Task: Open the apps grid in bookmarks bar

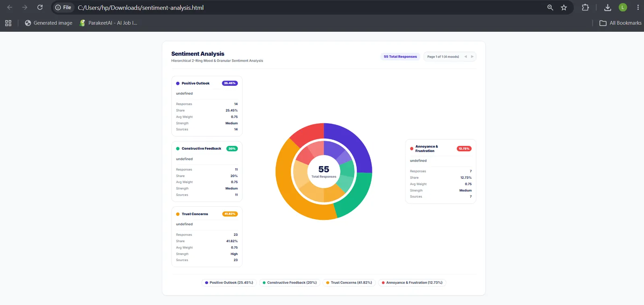Action: pyautogui.click(x=8, y=23)
